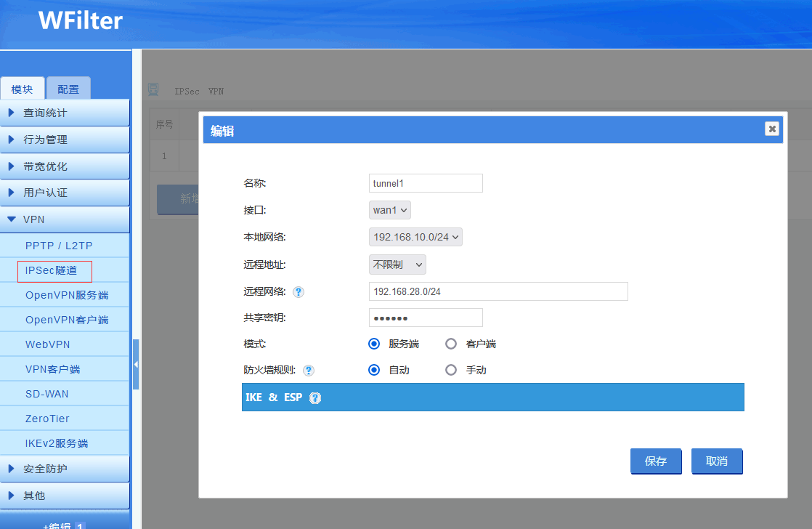Close the 编辑 dialog with the X icon
This screenshot has height=529, width=812.
tap(771, 129)
